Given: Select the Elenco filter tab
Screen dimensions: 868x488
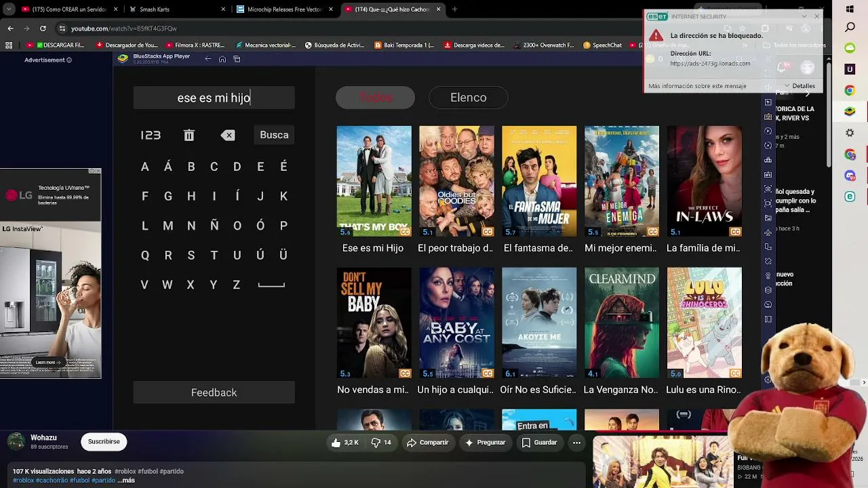Looking at the screenshot, I should (x=469, y=98).
